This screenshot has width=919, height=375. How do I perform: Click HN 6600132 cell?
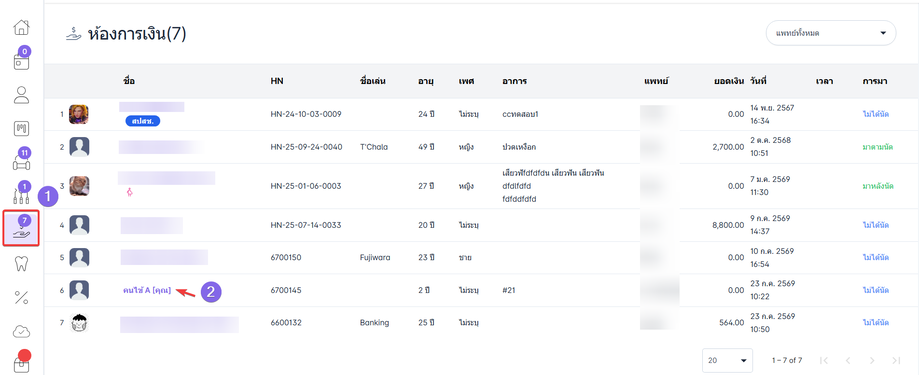pyautogui.click(x=285, y=323)
